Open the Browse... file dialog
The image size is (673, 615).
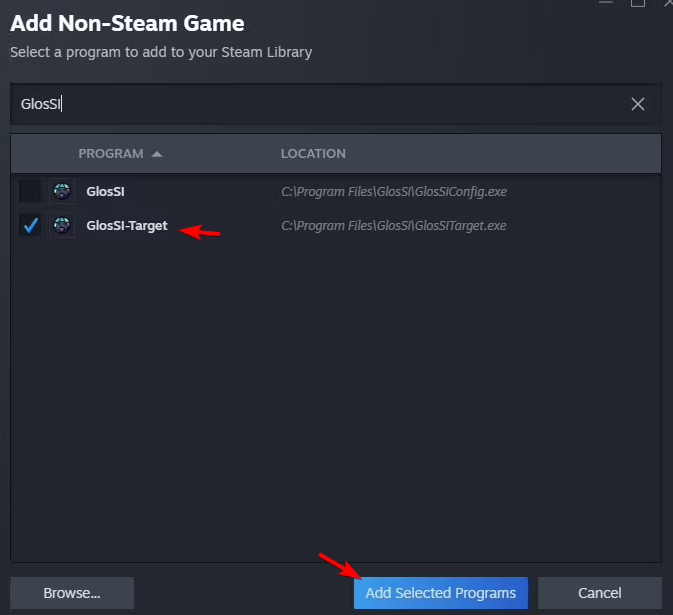pos(72,593)
